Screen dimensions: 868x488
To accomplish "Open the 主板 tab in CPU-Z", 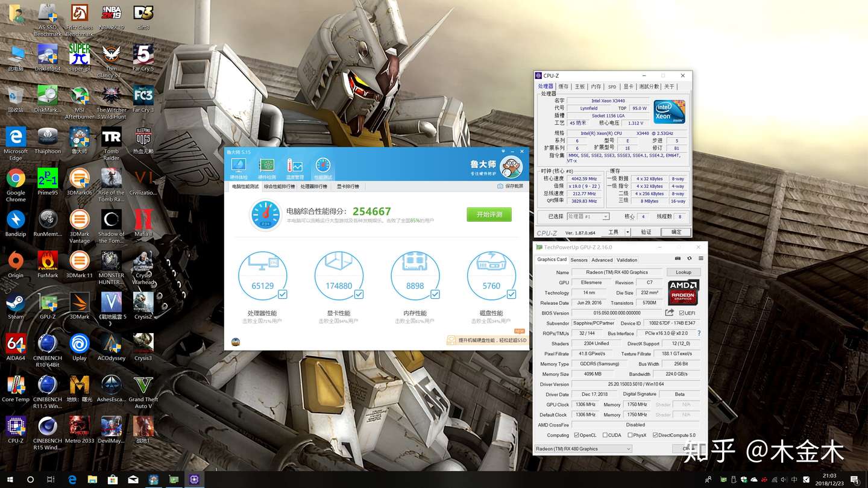I will [x=580, y=87].
